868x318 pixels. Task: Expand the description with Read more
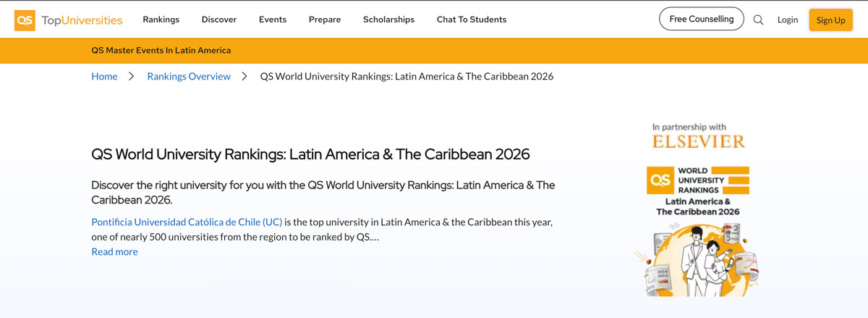[x=114, y=251]
